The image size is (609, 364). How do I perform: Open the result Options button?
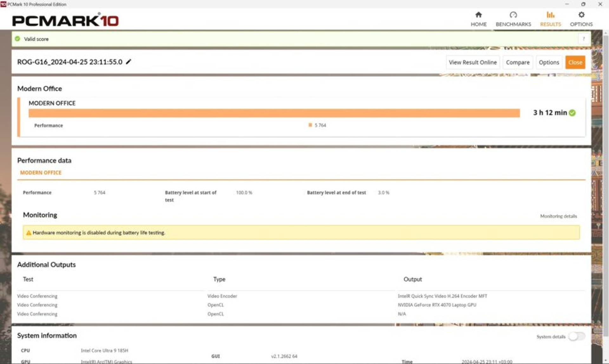coord(549,62)
